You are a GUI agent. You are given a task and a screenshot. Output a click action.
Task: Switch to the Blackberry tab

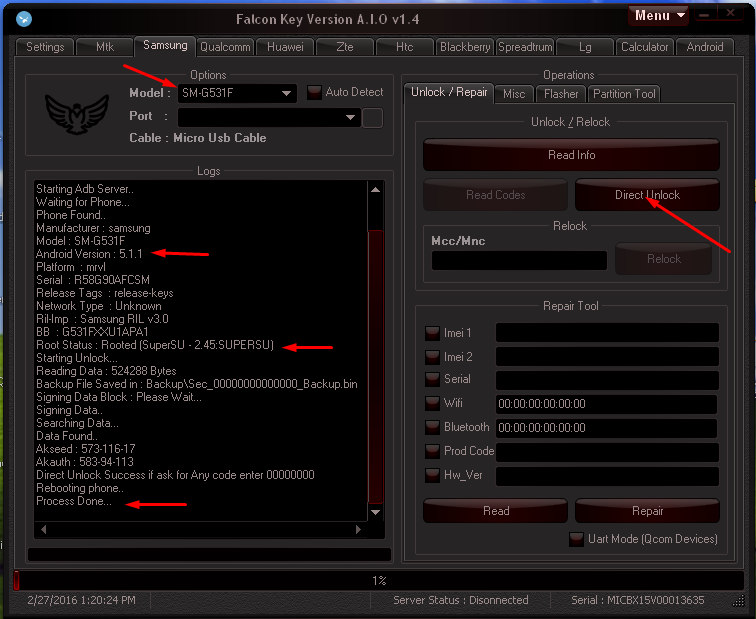pos(465,47)
